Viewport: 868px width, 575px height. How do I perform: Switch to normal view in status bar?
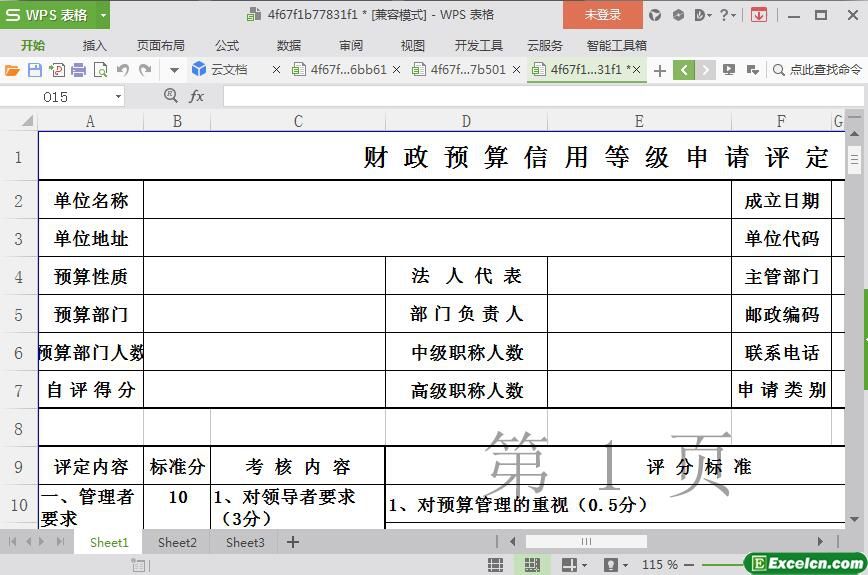click(495, 565)
